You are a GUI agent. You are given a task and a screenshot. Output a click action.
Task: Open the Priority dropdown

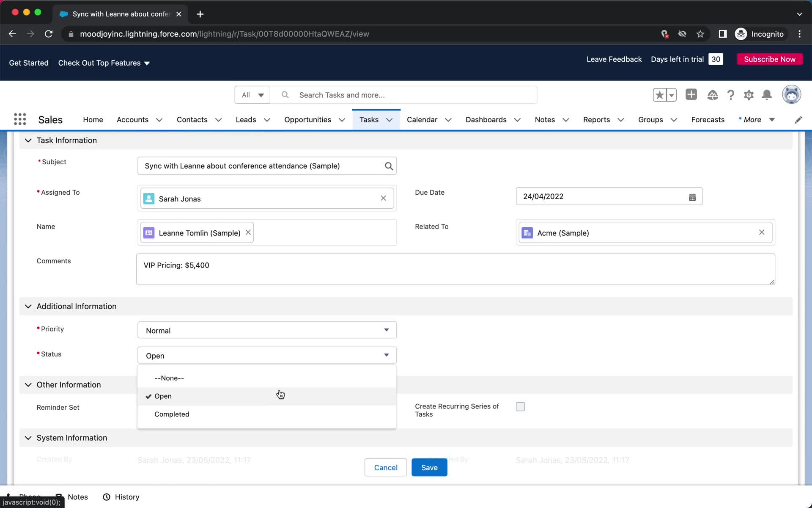[x=267, y=330]
